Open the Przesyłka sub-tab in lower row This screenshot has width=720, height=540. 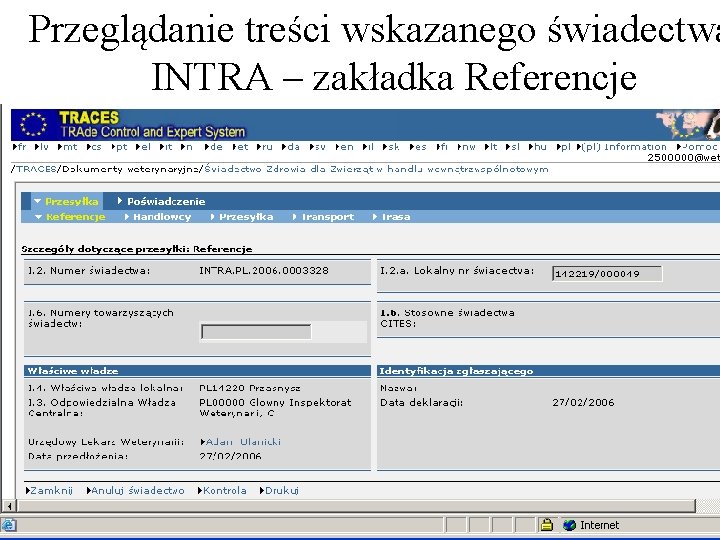point(242,217)
